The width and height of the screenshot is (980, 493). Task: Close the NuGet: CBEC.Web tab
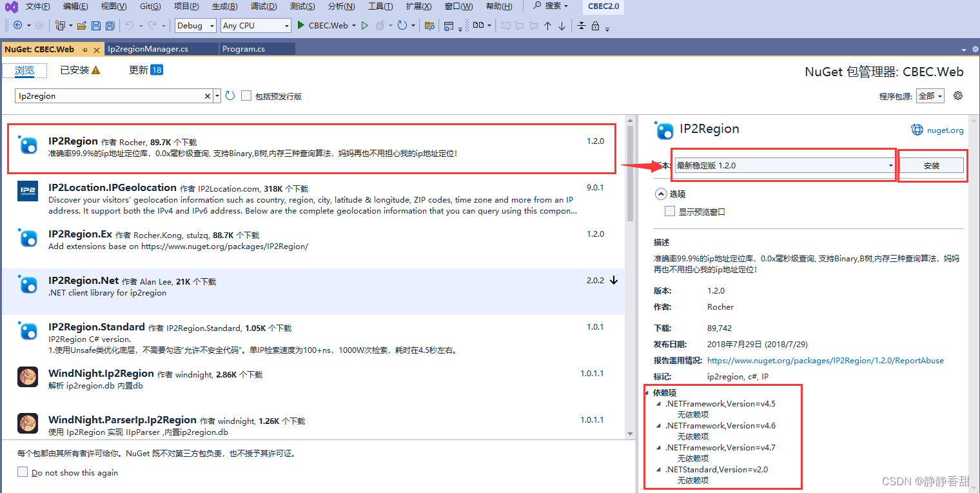point(97,50)
